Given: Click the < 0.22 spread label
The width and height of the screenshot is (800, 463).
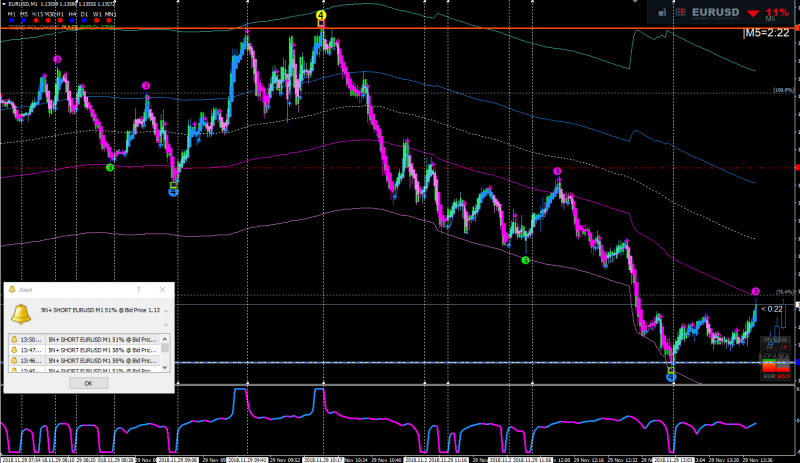Looking at the screenshot, I should tap(771, 309).
